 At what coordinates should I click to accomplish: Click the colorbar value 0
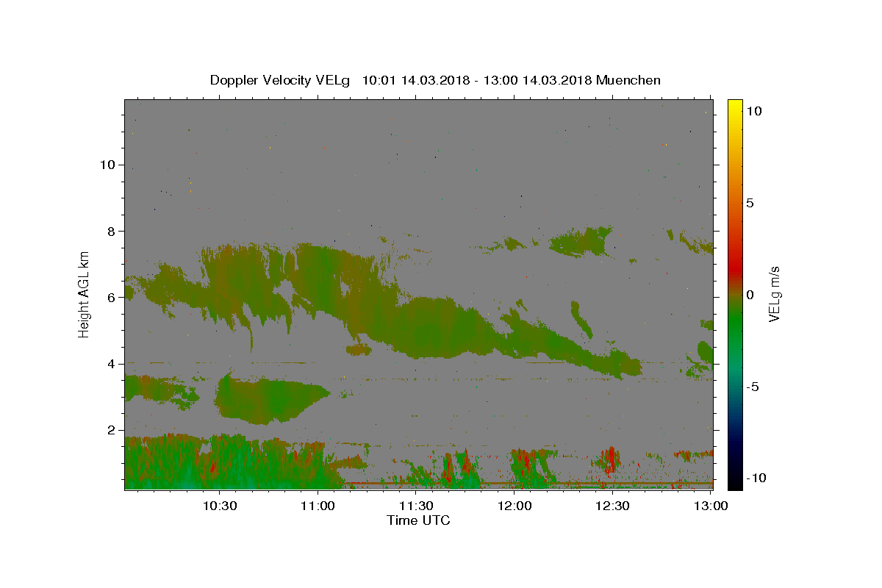[750, 295]
